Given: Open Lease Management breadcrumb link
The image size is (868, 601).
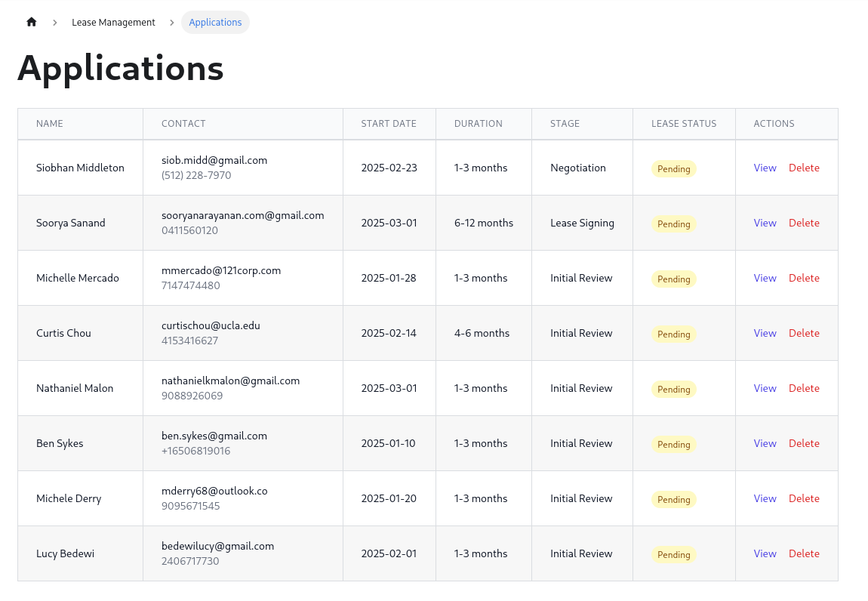Looking at the screenshot, I should point(113,23).
